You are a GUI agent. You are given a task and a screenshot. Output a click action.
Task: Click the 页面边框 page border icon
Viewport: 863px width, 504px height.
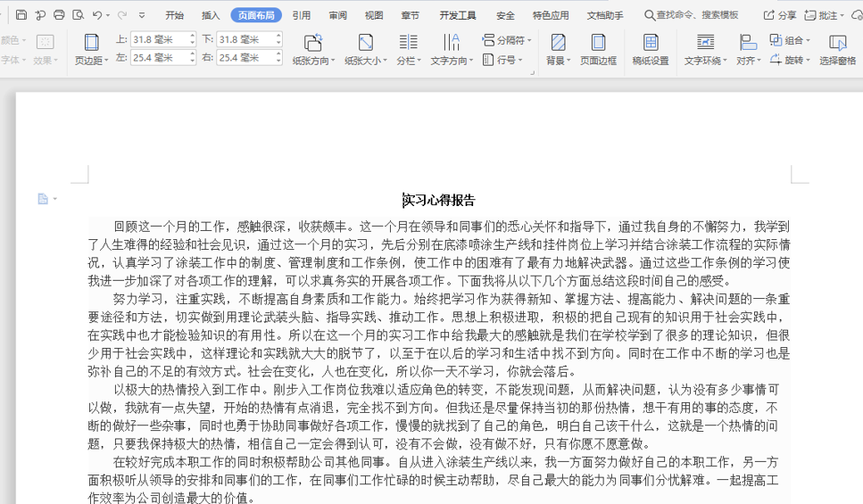pyautogui.click(x=598, y=42)
